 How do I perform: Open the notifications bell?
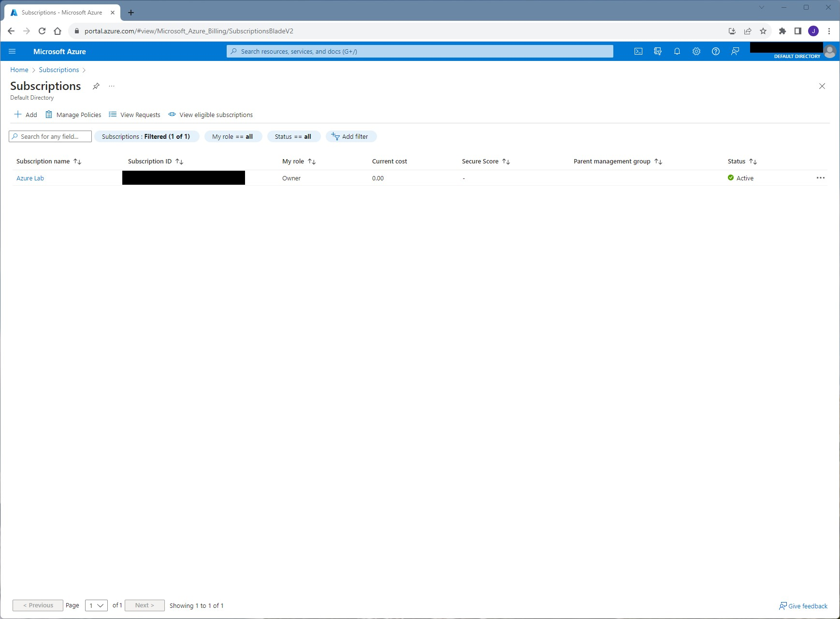coord(677,51)
